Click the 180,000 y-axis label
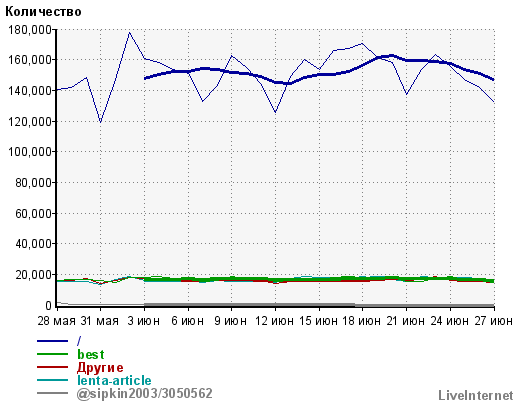Viewport: 520px width, 405px height. click(x=30, y=30)
